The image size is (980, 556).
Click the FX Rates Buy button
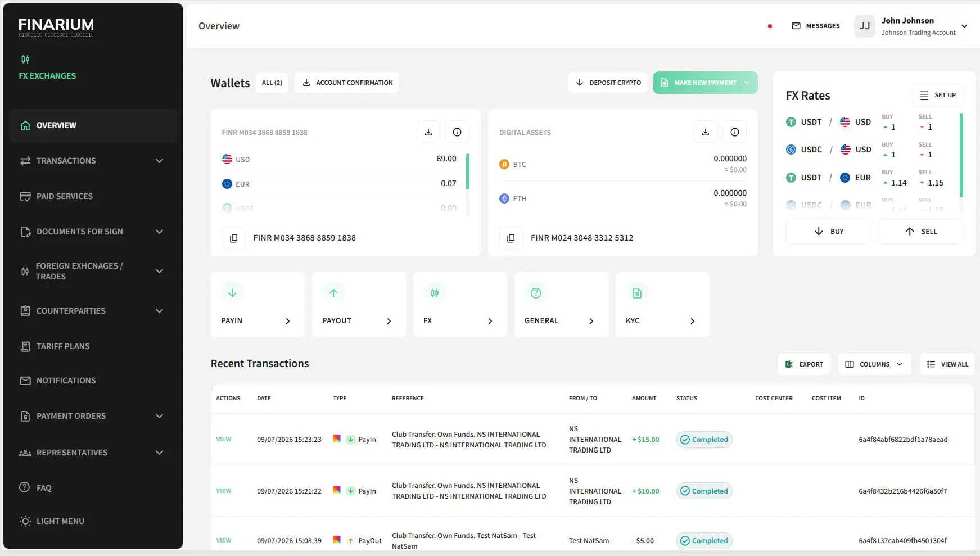click(x=828, y=232)
